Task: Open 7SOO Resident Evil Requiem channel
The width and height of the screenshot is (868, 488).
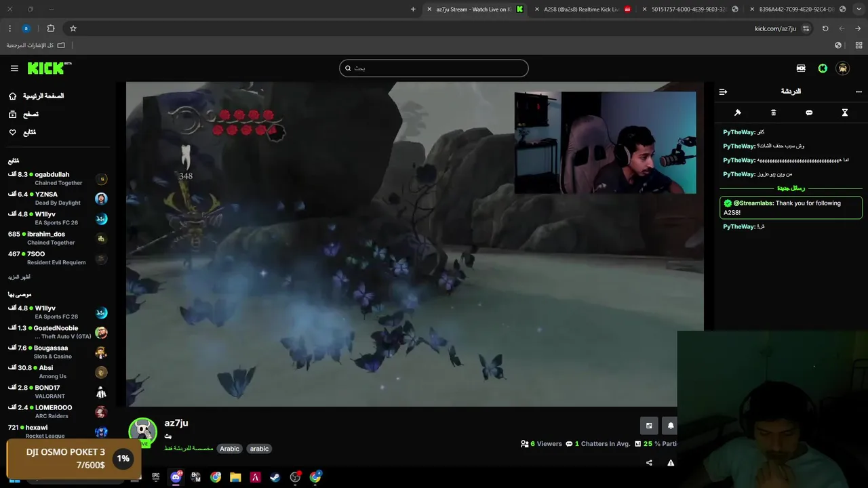Action: [57, 258]
